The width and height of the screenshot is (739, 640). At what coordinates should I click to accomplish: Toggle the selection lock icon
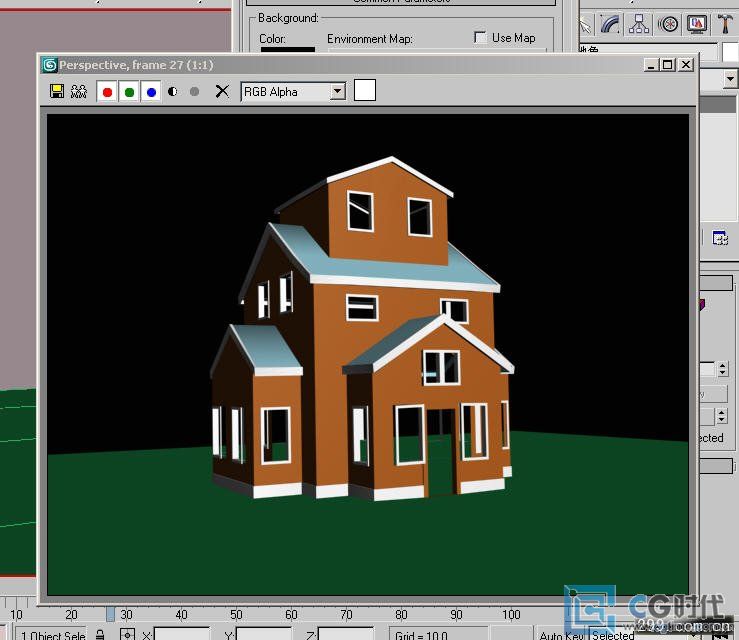(x=100, y=634)
